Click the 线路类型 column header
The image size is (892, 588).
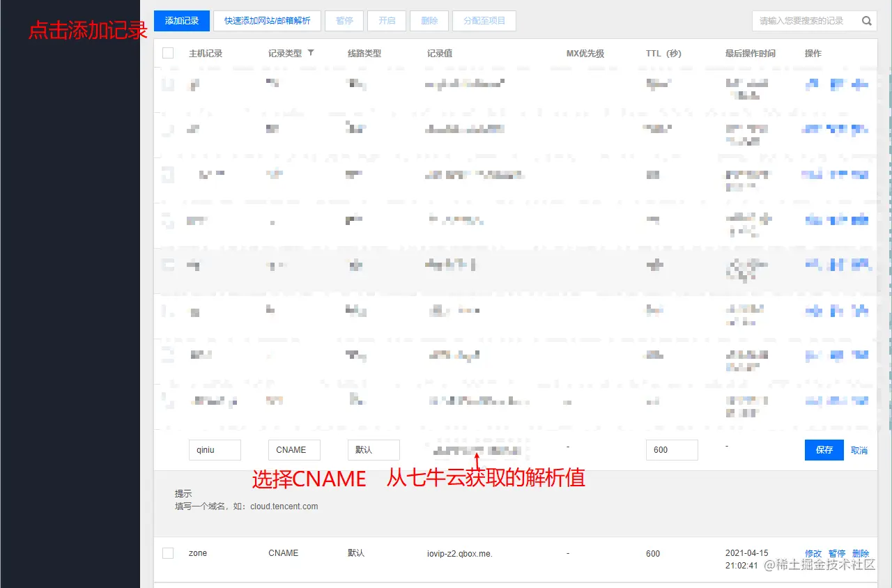tap(364, 53)
